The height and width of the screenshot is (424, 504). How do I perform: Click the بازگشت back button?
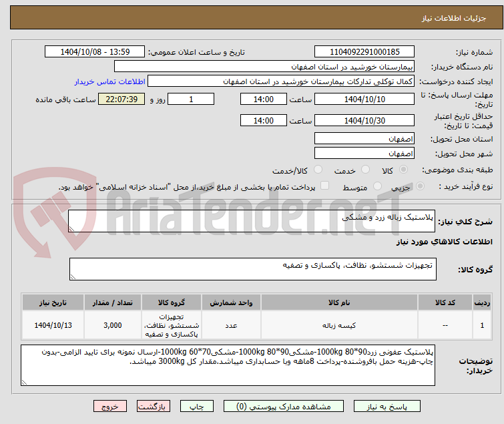tap(154, 407)
